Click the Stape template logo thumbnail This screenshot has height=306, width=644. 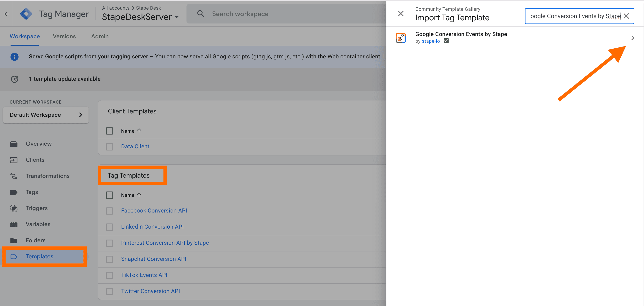[401, 38]
